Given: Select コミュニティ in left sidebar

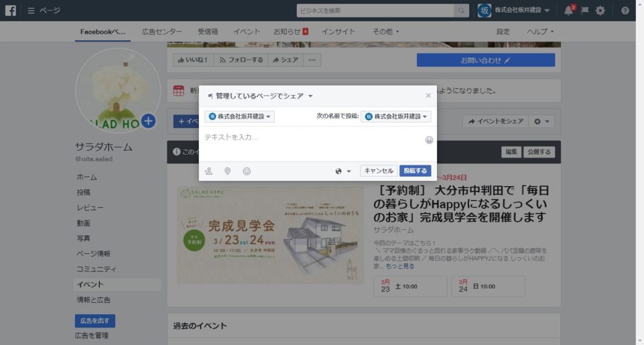Looking at the screenshot, I should 96,269.
